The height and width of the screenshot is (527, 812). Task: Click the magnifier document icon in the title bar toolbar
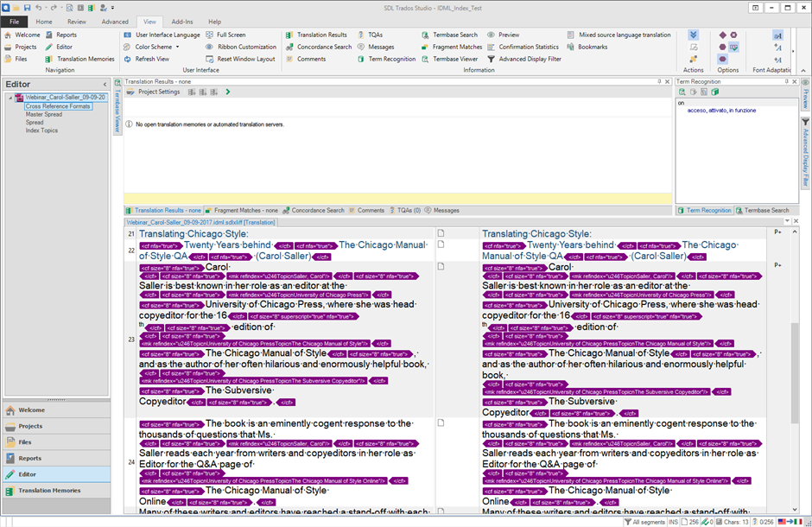point(69,8)
